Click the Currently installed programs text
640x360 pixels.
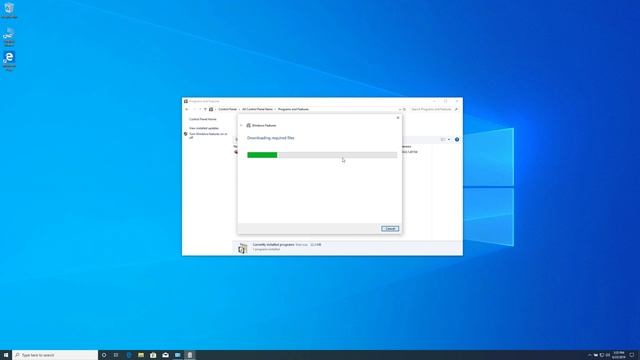point(273,244)
